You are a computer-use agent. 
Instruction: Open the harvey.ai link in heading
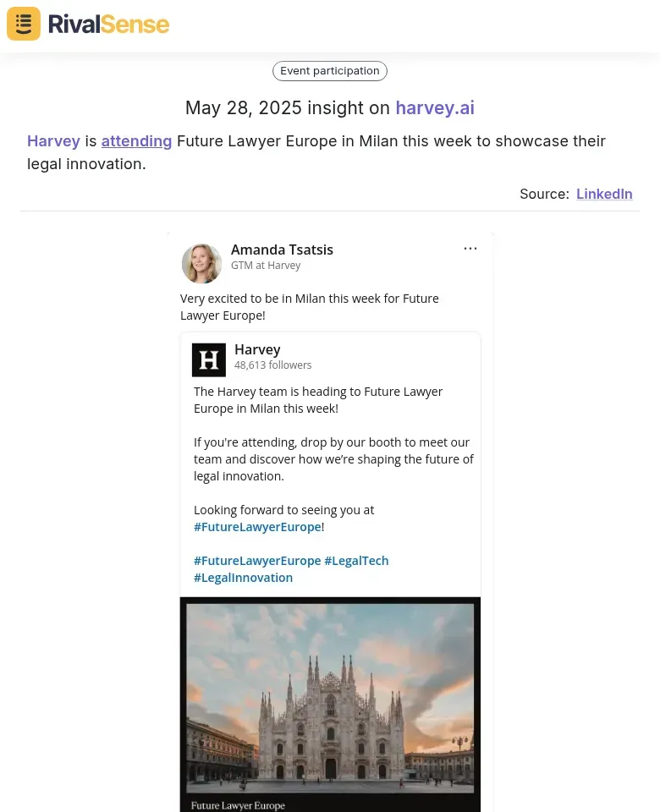click(x=435, y=107)
